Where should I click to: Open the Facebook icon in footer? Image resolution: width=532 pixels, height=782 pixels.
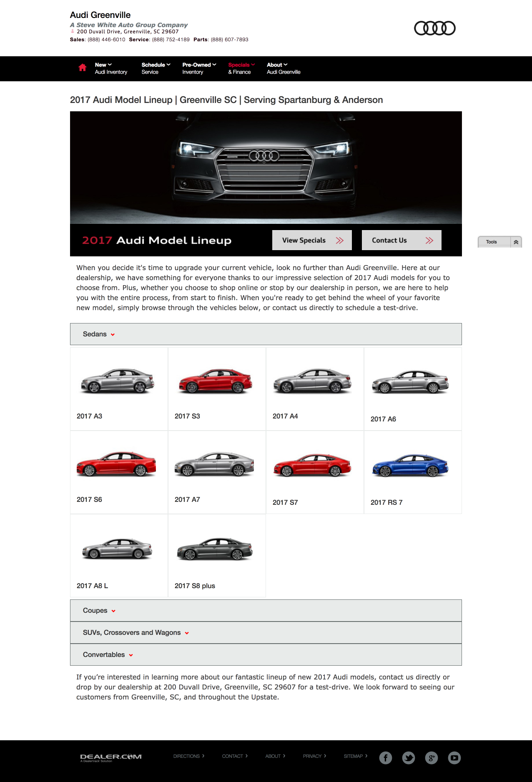point(386,758)
